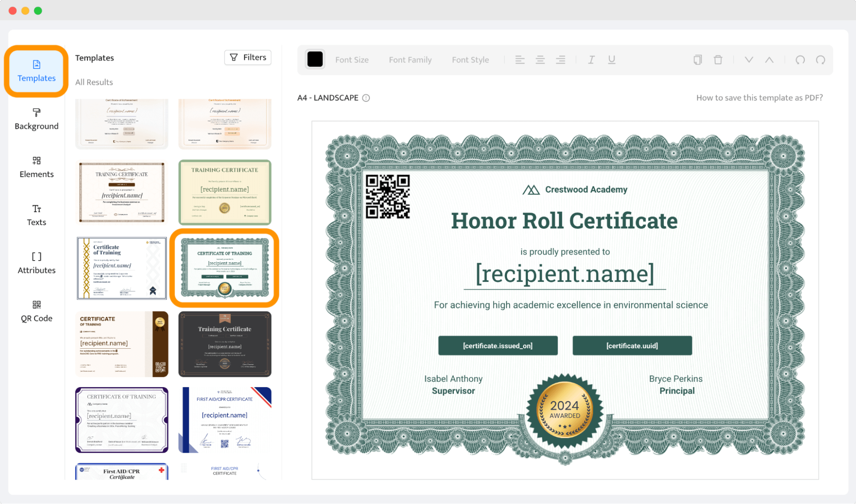Toggle italic formatting
Viewport: 856px width, 504px height.
591,60
